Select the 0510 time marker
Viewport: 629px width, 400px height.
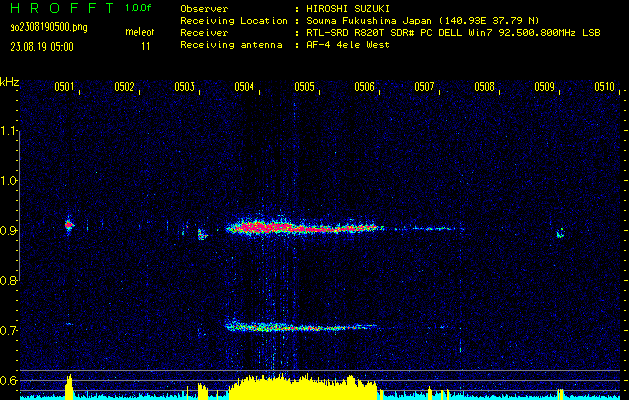point(604,87)
